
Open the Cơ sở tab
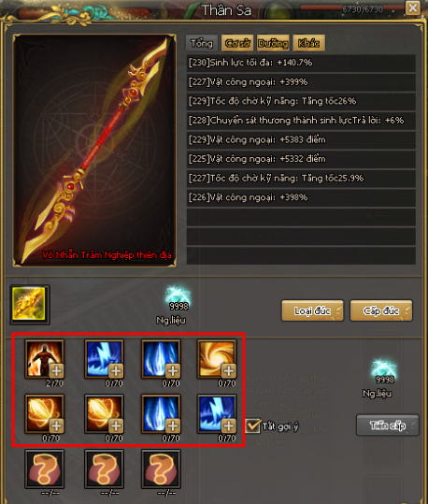click(237, 43)
